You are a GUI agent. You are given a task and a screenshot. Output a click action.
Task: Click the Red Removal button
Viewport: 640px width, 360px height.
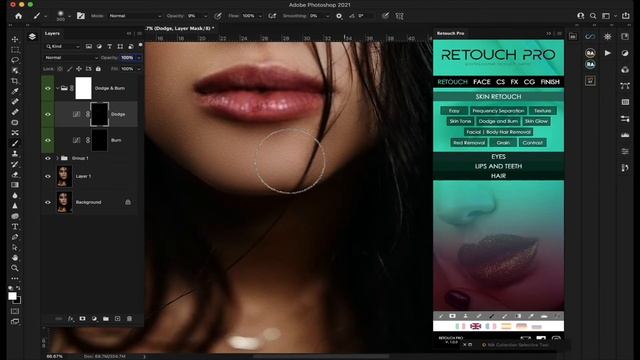(x=469, y=143)
